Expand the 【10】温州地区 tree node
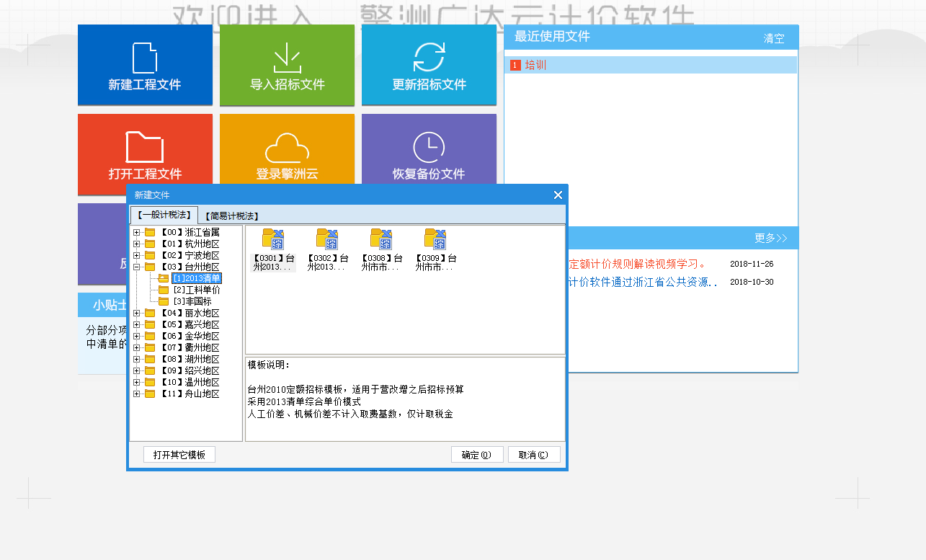This screenshot has width=926, height=560. coord(136,383)
